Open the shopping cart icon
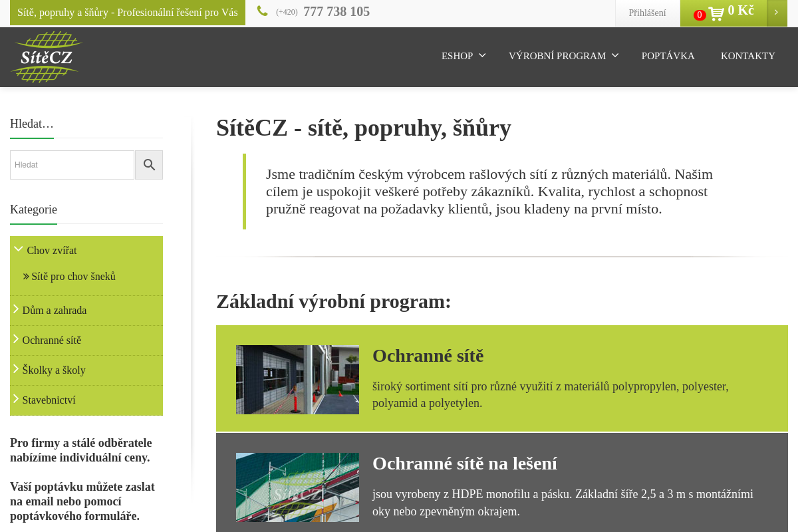Image resolution: width=798 pixels, height=532 pixels. (x=716, y=13)
